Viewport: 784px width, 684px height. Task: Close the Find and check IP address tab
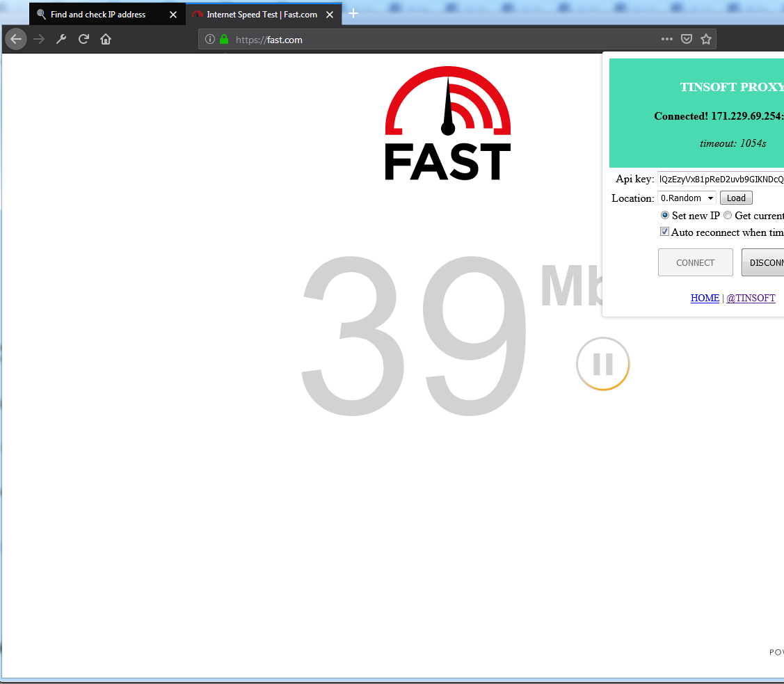click(173, 15)
